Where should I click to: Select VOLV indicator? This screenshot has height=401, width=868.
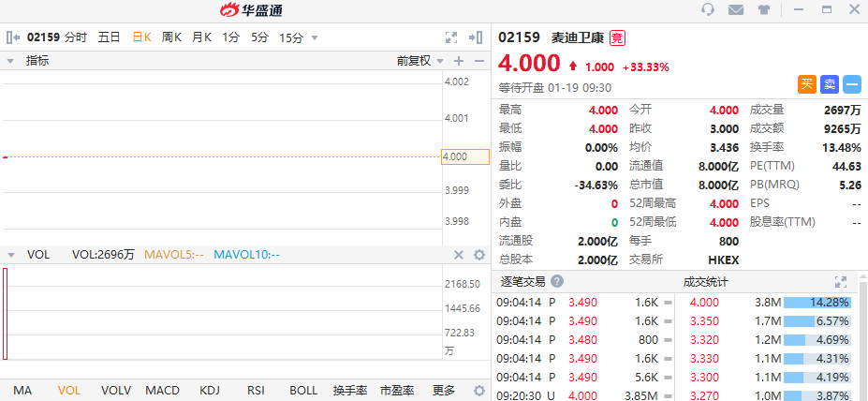click(116, 390)
